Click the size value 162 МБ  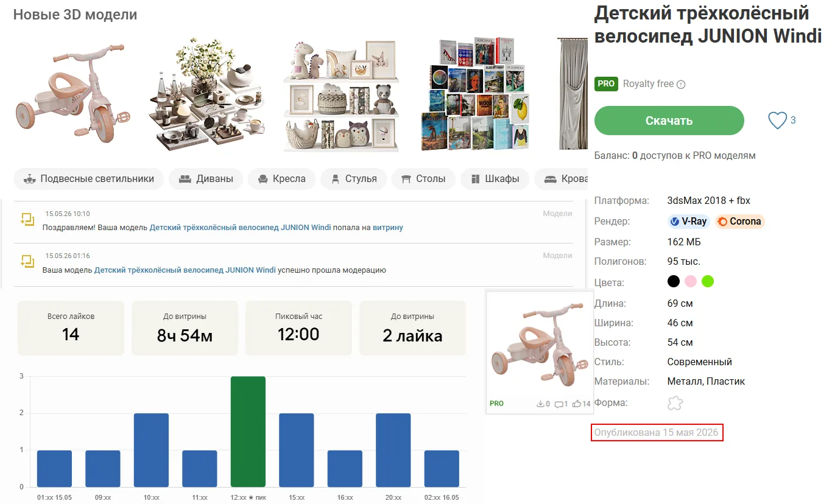(684, 242)
